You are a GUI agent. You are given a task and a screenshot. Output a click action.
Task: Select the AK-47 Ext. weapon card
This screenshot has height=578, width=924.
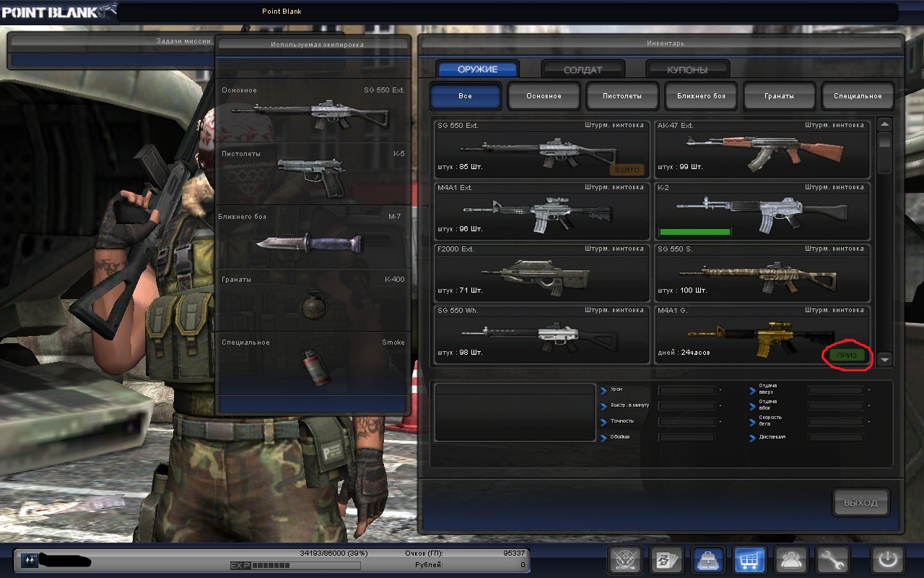pos(762,150)
